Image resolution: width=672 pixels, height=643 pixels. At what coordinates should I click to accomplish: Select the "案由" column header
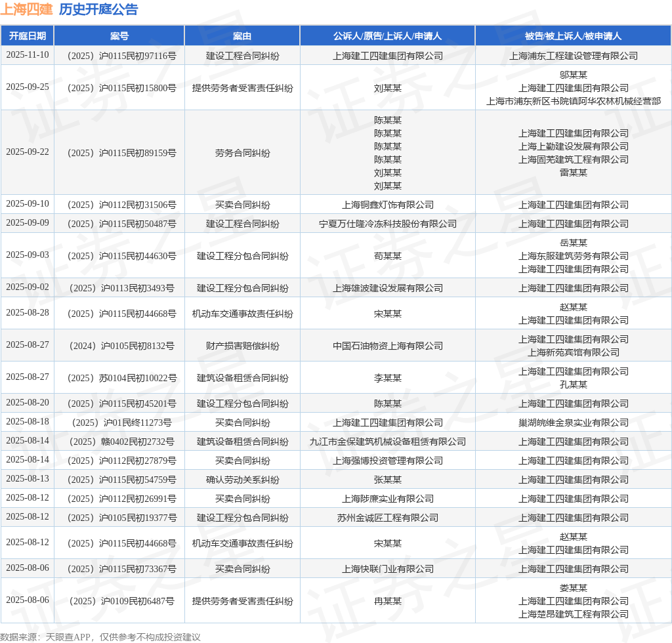pyautogui.click(x=242, y=36)
